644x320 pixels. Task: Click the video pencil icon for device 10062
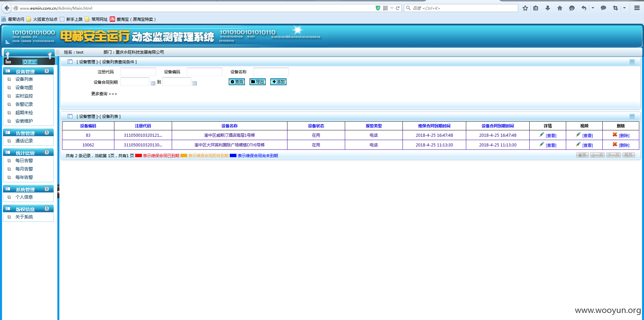[x=578, y=144]
